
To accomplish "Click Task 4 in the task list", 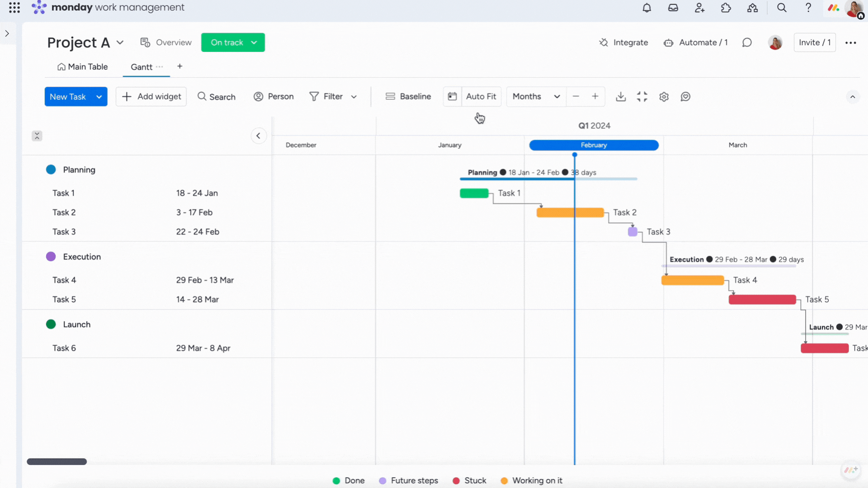I will point(64,280).
